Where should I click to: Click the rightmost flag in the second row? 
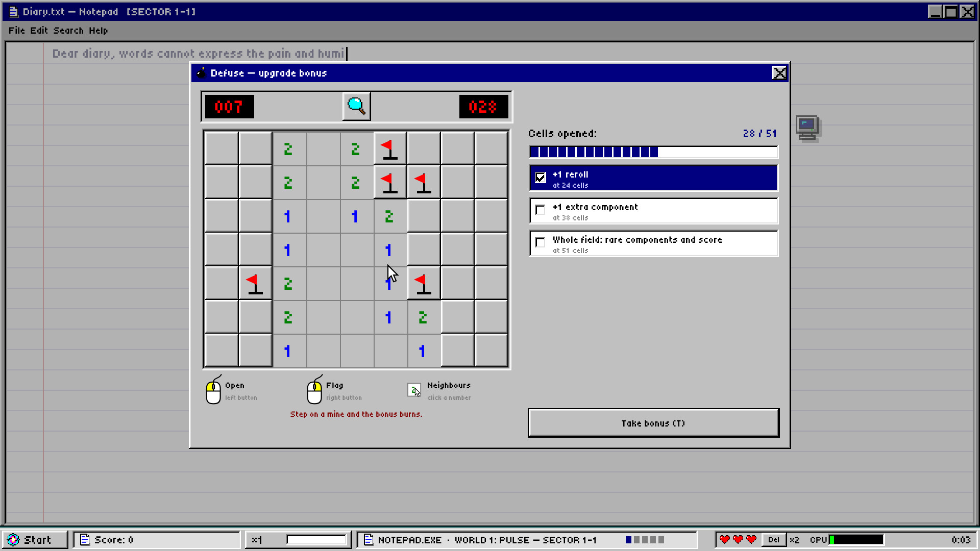pos(424,183)
